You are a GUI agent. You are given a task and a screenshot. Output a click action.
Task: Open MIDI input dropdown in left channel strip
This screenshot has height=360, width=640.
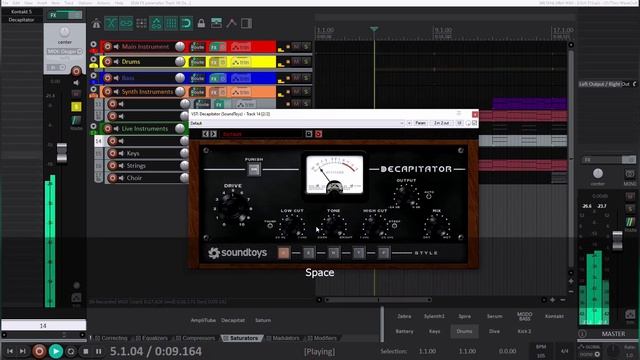(64, 51)
